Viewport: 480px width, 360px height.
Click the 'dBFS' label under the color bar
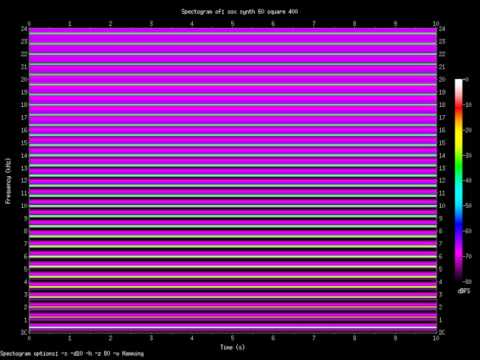pyautogui.click(x=464, y=291)
